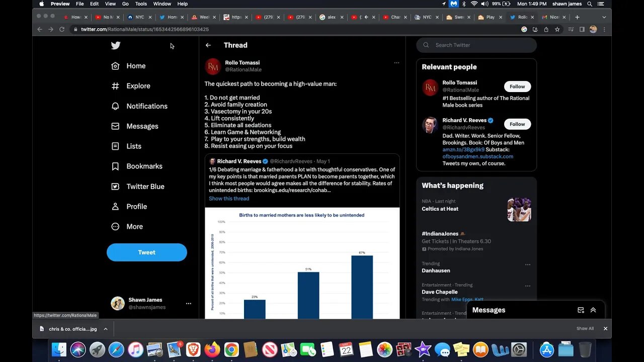Open options for Danhausen trend
Image resolution: width=644 pixels, height=362 pixels.
pos(528,264)
